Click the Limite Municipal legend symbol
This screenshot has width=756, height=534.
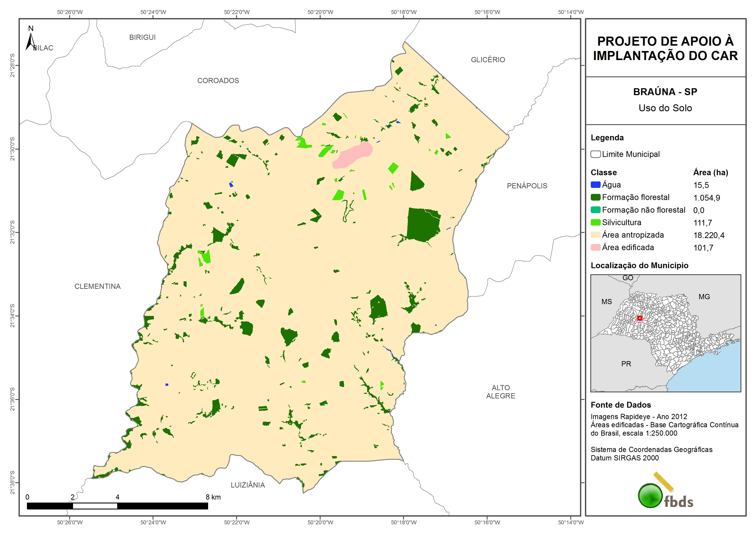pyautogui.click(x=595, y=154)
